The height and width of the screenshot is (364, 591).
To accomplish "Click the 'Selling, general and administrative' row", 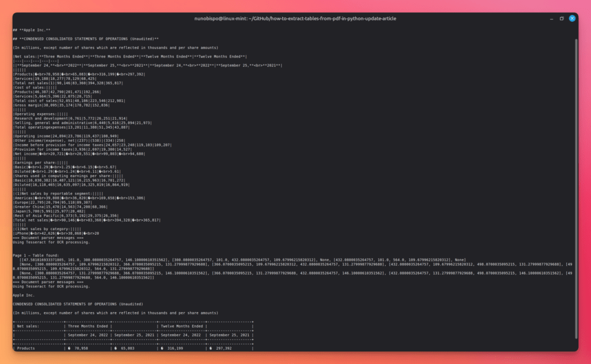I will 82,123.
